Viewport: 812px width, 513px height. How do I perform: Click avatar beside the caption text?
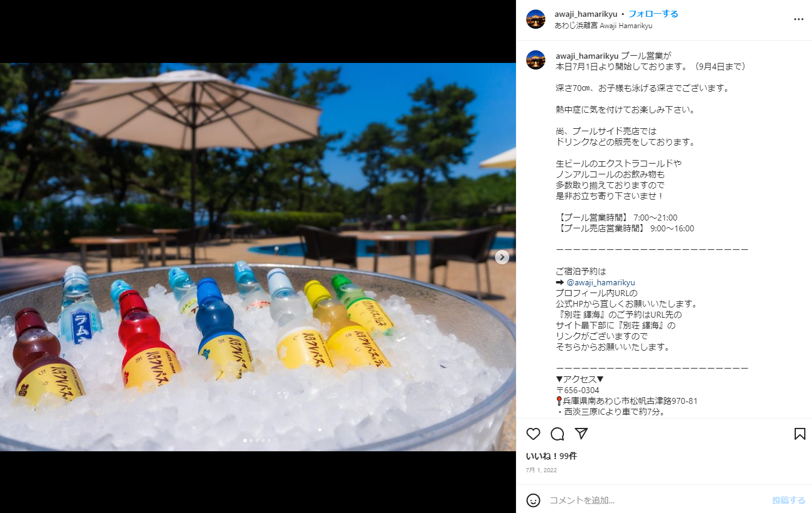[536, 60]
